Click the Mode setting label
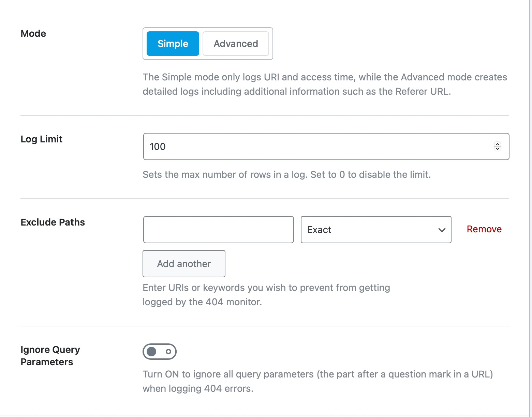The image size is (532, 417). click(33, 33)
